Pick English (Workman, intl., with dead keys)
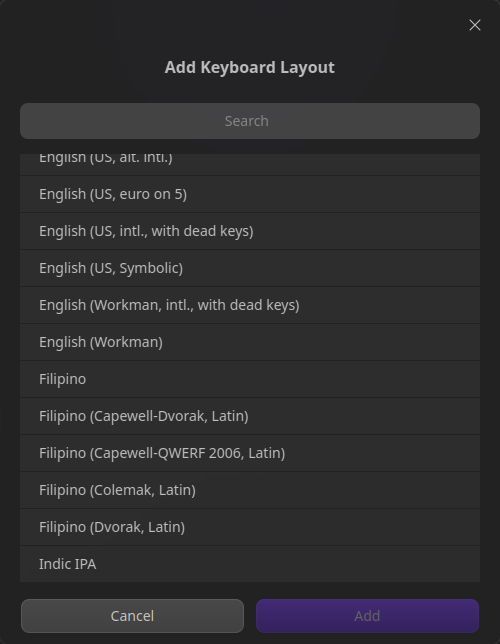Image resolution: width=500 pixels, height=644 pixels. click(x=250, y=305)
